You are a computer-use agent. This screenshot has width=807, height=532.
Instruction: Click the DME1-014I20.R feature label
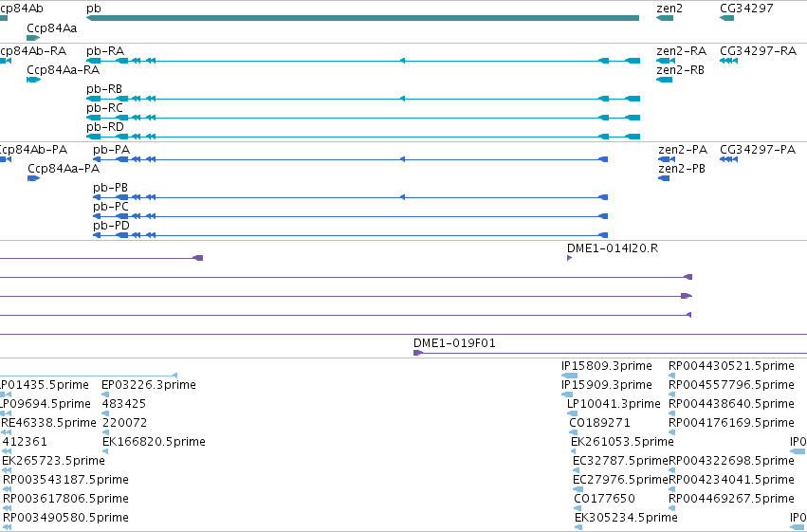coord(613,248)
